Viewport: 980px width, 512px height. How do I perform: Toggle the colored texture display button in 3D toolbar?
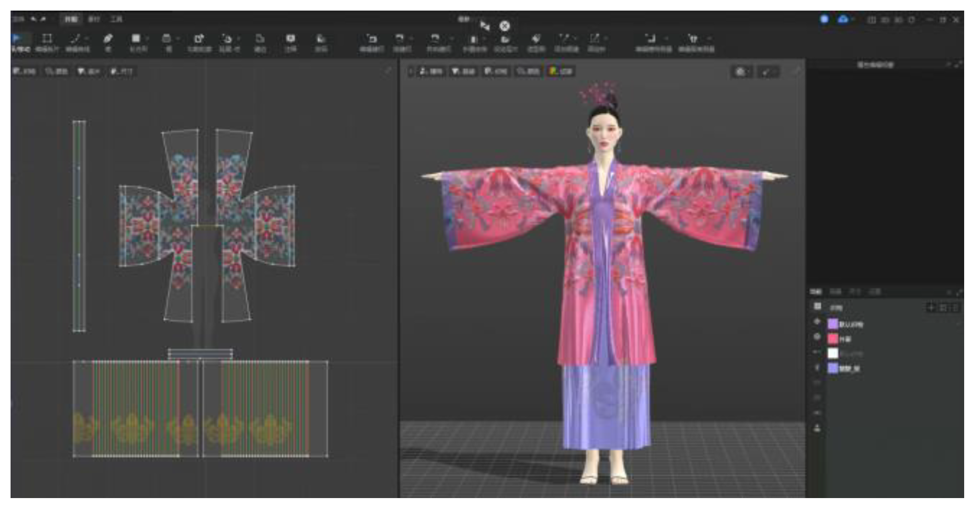pyautogui.click(x=561, y=72)
